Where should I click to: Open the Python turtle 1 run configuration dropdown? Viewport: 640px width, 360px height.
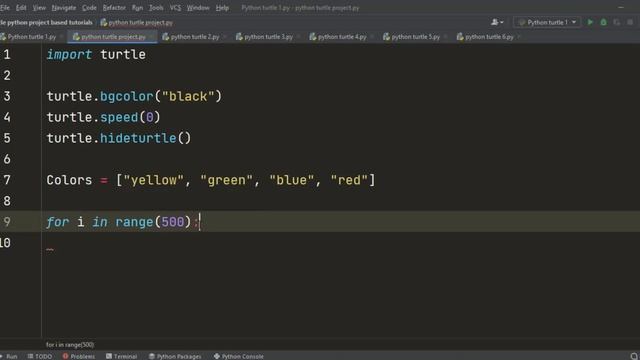pyautogui.click(x=547, y=22)
